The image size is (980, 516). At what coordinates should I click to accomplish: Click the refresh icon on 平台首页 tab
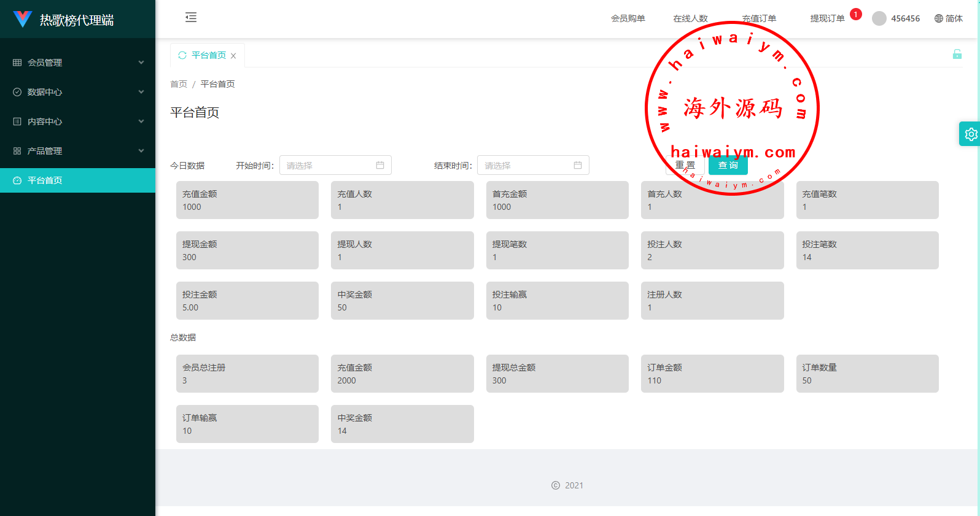click(x=182, y=55)
